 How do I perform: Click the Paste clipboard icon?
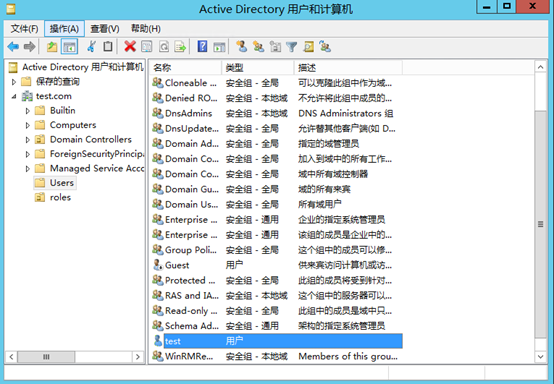pyautogui.click(x=108, y=47)
